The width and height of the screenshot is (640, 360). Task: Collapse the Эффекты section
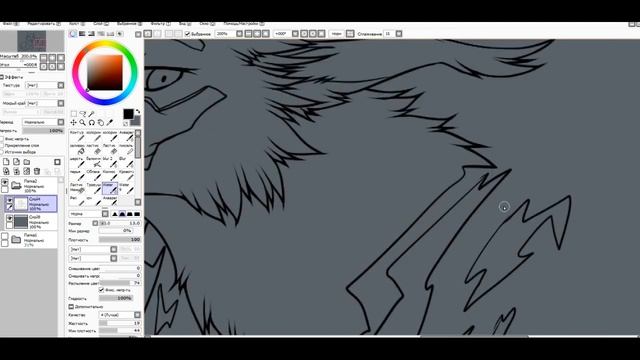coord(2,77)
